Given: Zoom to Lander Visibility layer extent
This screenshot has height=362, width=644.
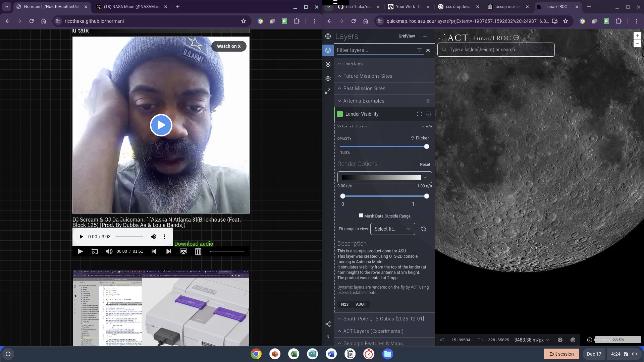Looking at the screenshot, I should 420,114.
